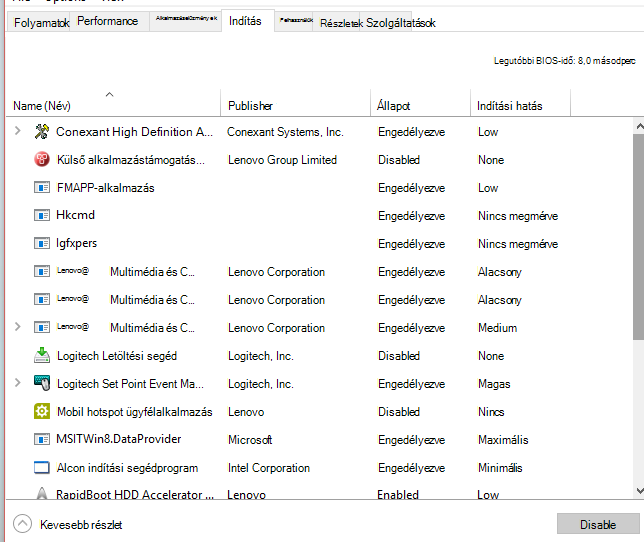Expand the Conexant High Definition Audio entry
The width and height of the screenshot is (644, 542).
click(x=17, y=131)
